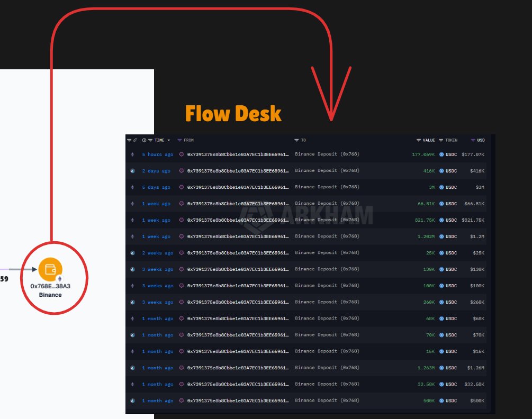532x419 pixels.
Task: Open the '2 days ago' transaction link
Action: pos(156,171)
